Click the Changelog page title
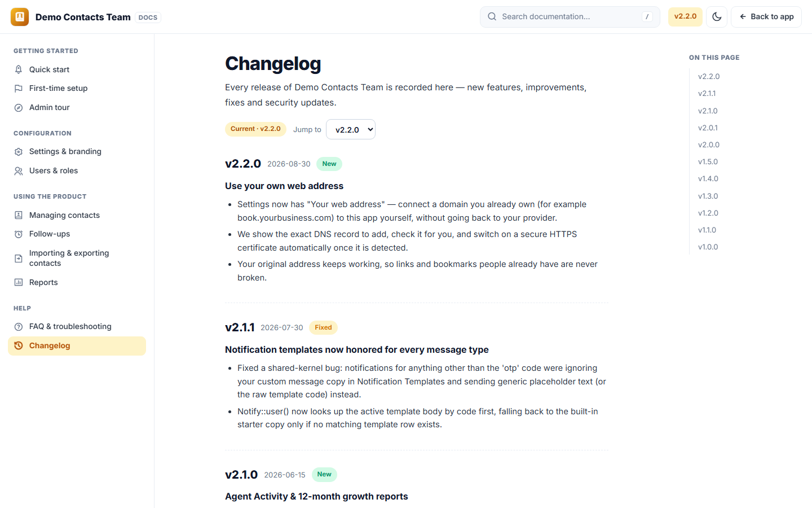Image resolution: width=812 pixels, height=508 pixels. click(273, 64)
